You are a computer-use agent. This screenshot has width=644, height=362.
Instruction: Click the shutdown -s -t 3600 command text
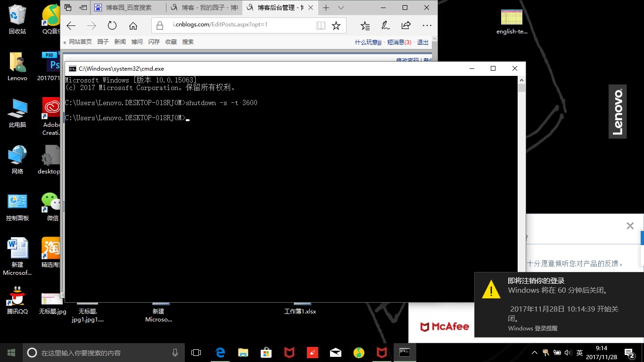(222, 103)
